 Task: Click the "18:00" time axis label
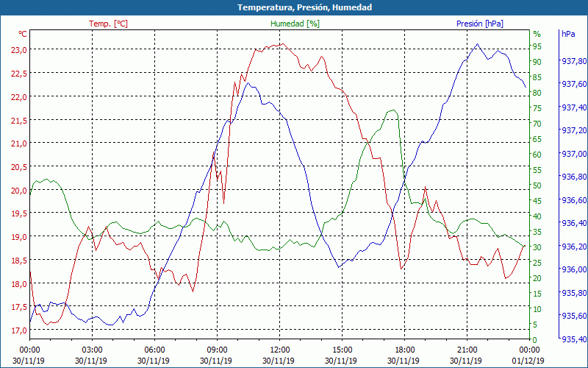(405, 350)
